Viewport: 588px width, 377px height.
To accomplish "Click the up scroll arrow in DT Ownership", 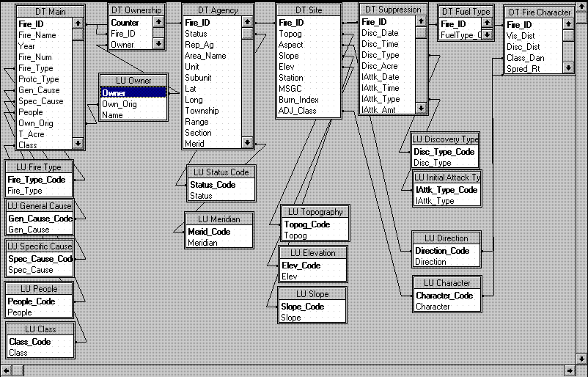I will tap(158, 22).
